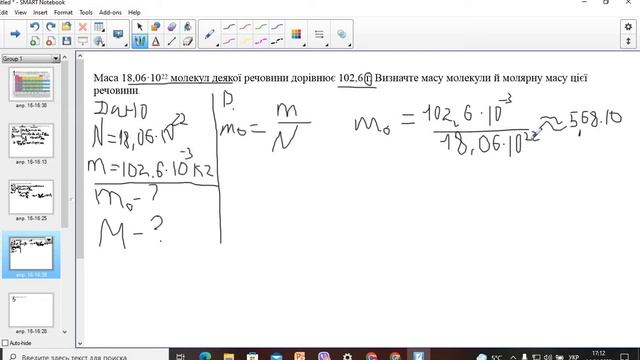This screenshot has height=360, width=640.
Task: Select the Pens tool (highlighted)
Action: pos(140,41)
